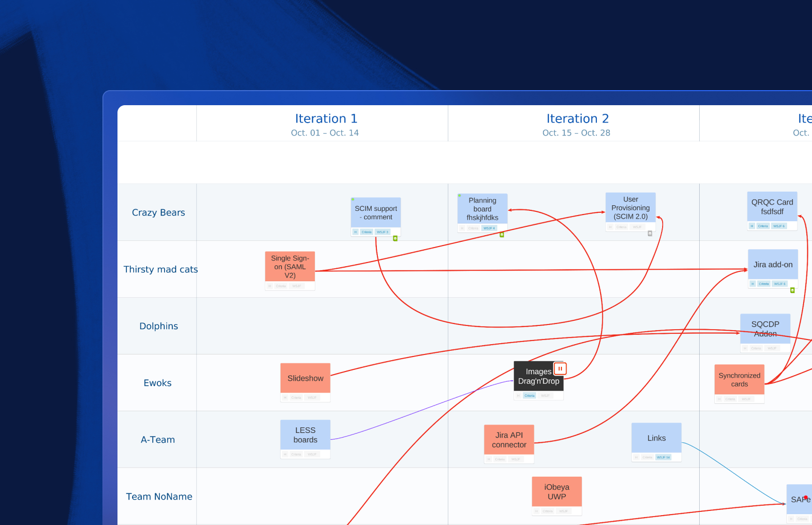
Task: Click the Crazy Bears team label
Action: point(158,212)
